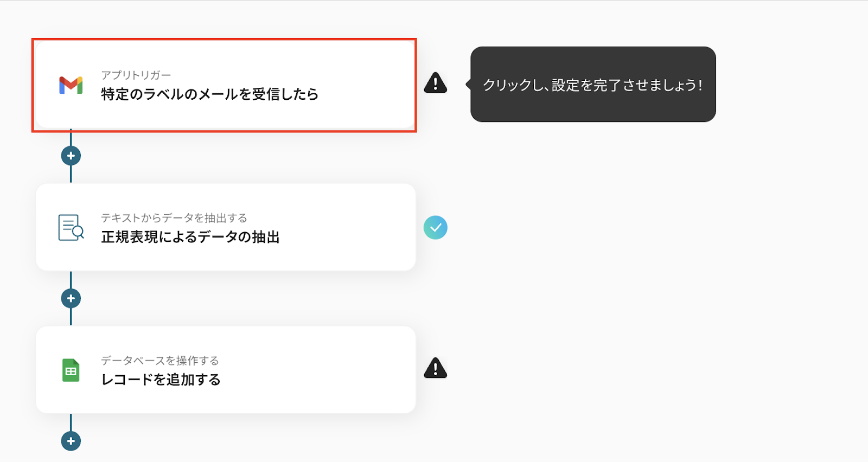Click the regex data extraction document icon

click(x=71, y=228)
